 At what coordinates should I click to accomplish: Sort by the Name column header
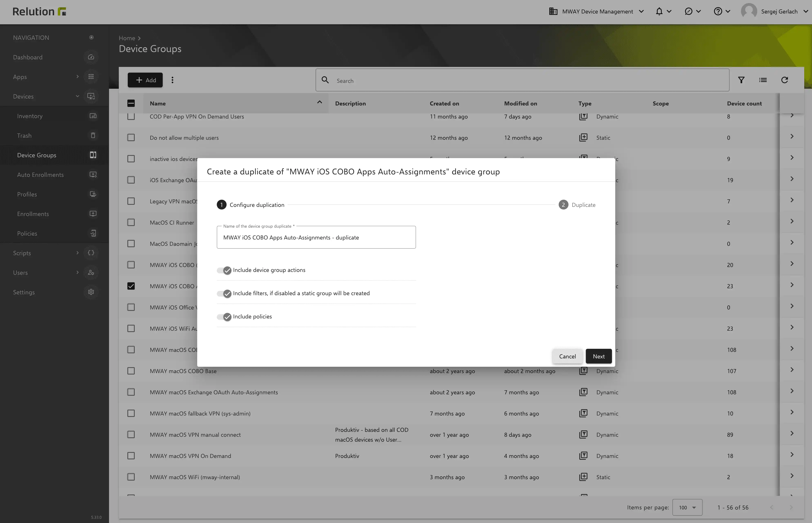(236, 103)
